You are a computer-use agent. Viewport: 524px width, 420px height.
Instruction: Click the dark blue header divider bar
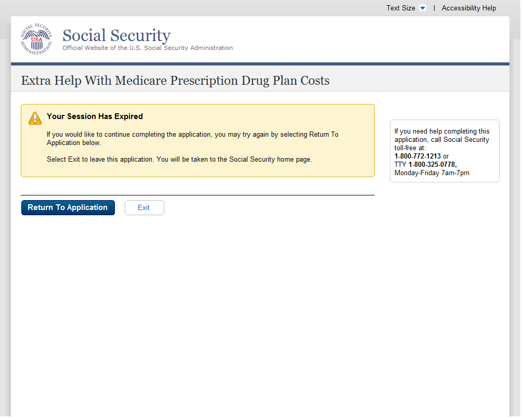[260, 64]
